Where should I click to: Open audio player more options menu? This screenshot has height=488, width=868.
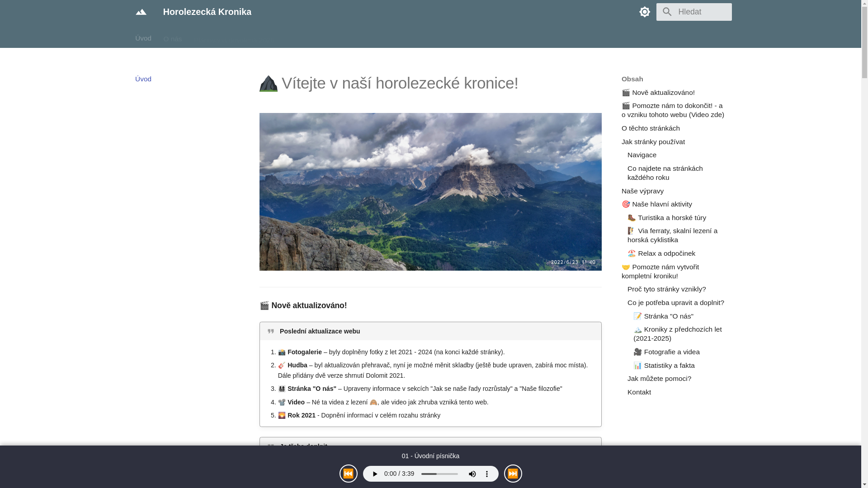[x=487, y=474]
